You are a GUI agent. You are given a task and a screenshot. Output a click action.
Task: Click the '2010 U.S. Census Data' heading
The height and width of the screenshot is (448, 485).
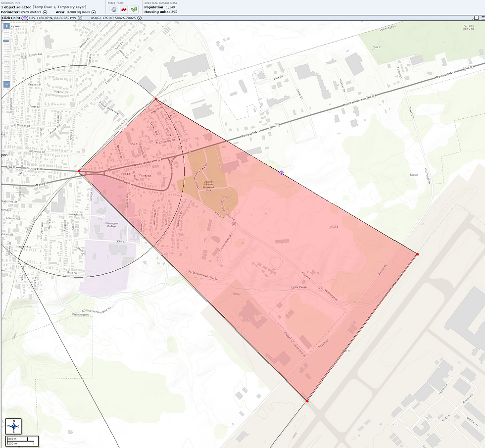tap(160, 3)
